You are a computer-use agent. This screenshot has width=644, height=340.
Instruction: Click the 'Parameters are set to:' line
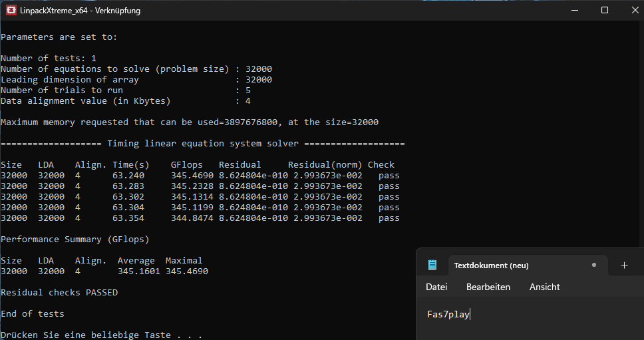click(59, 37)
